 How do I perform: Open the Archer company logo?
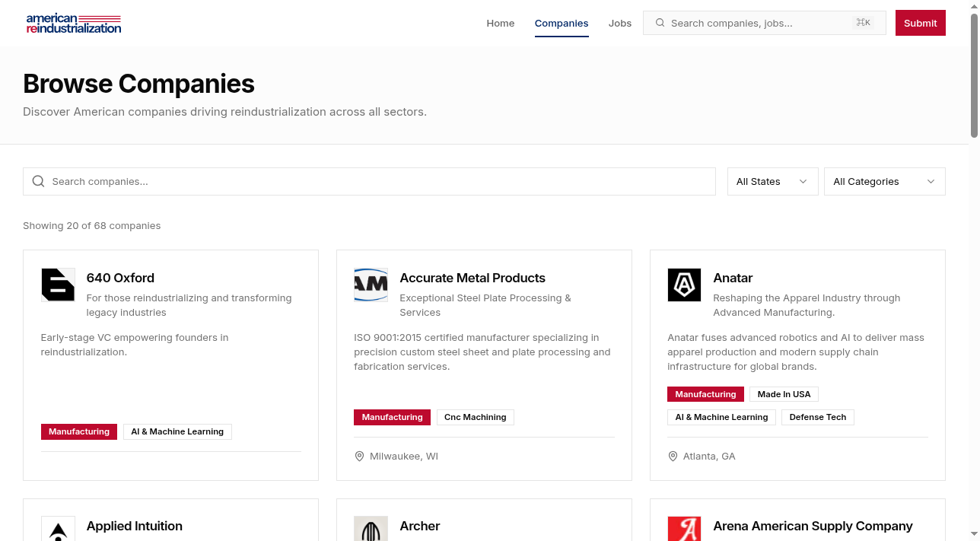pyautogui.click(x=371, y=529)
